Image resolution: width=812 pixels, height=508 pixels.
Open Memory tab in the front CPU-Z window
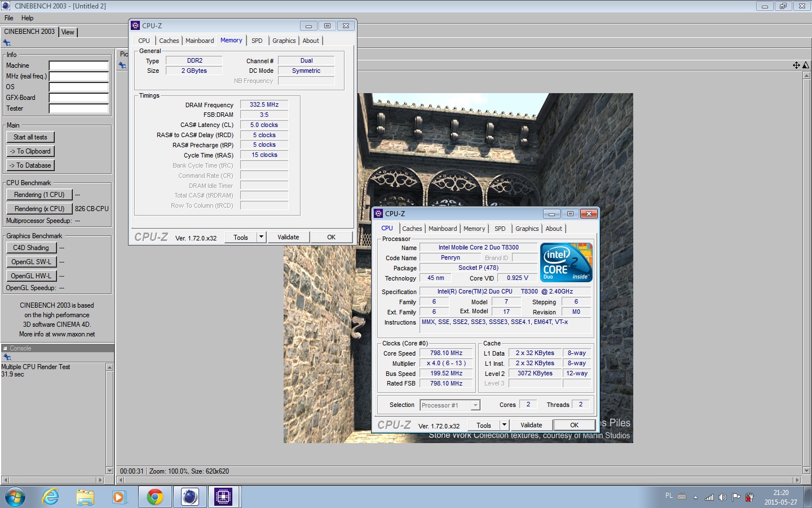coord(474,229)
